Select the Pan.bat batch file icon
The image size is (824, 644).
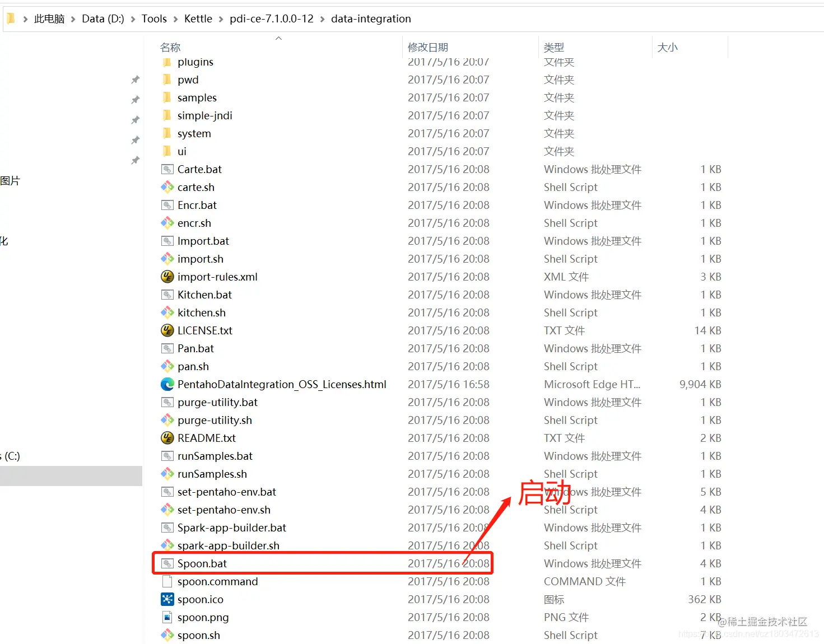[167, 348]
